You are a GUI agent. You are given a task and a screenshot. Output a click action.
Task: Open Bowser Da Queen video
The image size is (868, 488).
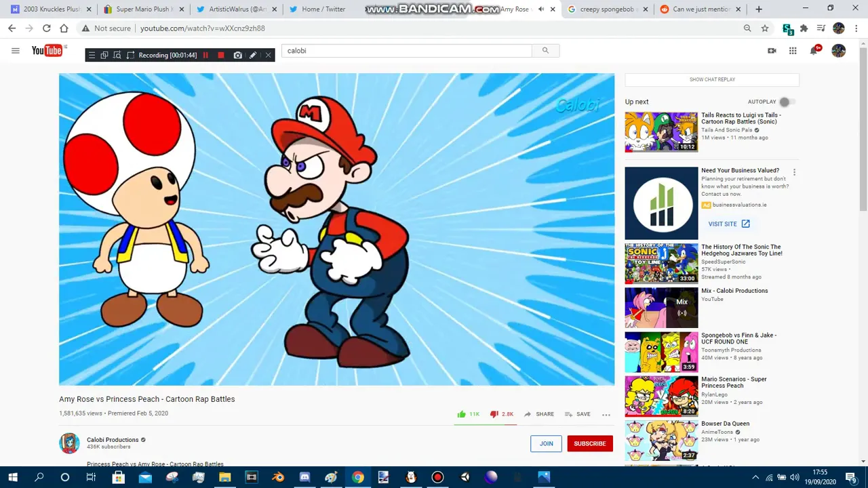[x=661, y=441]
